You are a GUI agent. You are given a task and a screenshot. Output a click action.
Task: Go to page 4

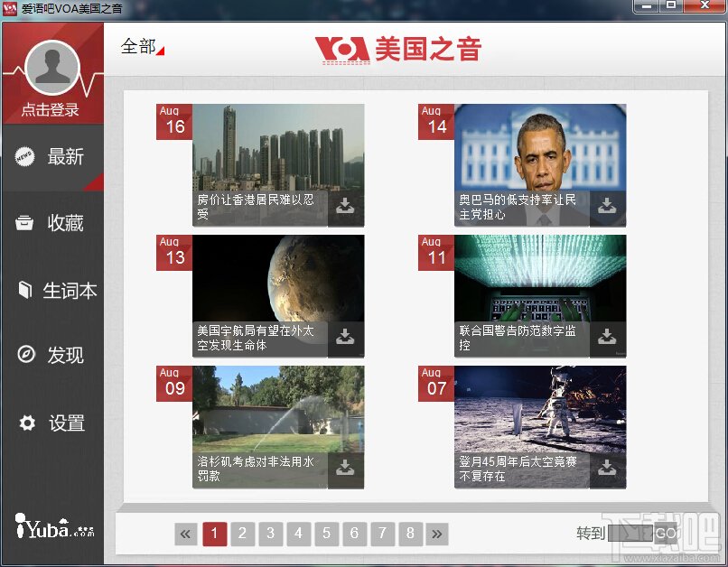(299, 534)
